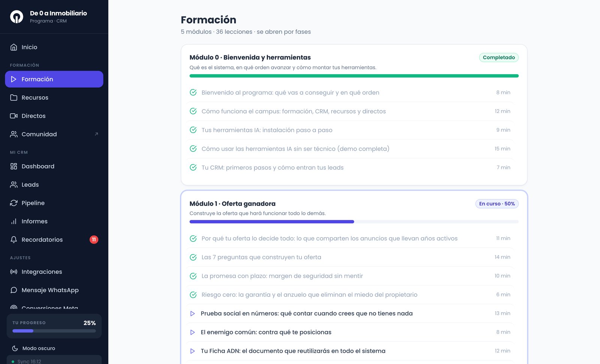The image size is (600, 364).
Task: Click the En curso · 50% badge
Action: (497, 204)
